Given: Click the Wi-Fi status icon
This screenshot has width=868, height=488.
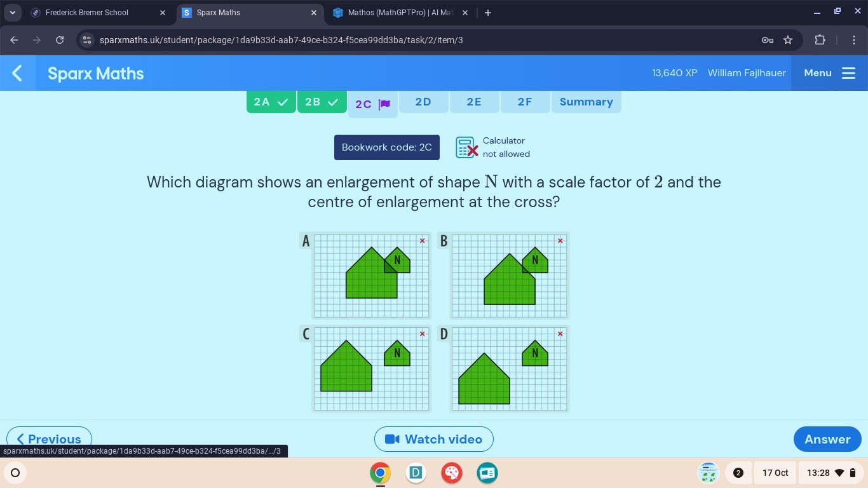Looking at the screenshot, I should coord(839,473).
